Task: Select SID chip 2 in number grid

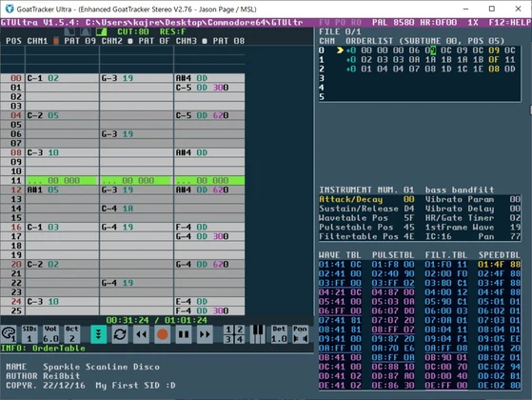Action: coord(240,330)
